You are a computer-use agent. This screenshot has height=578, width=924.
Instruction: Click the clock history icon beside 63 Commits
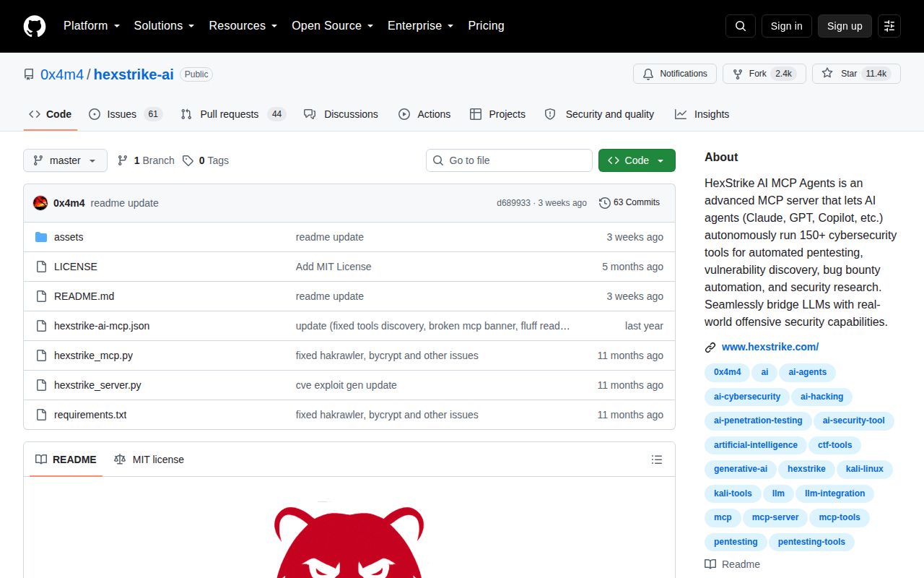click(605, 203)
